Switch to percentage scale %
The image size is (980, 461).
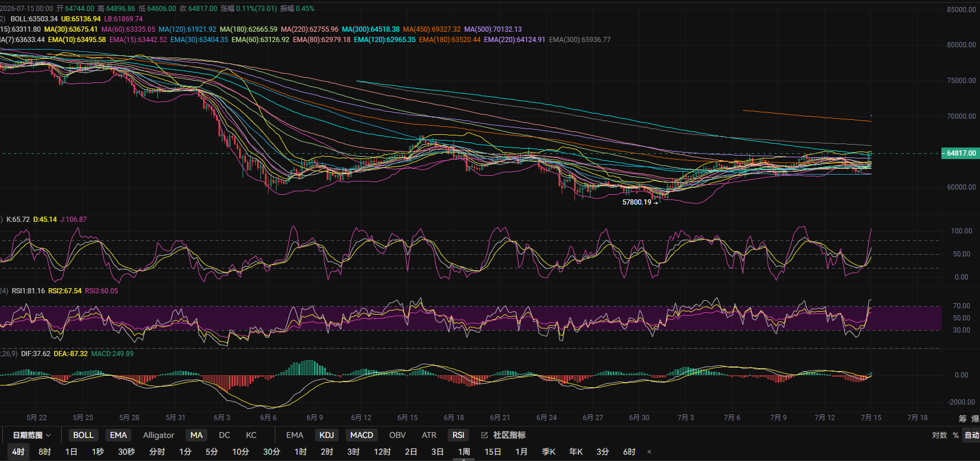[956, 435]
